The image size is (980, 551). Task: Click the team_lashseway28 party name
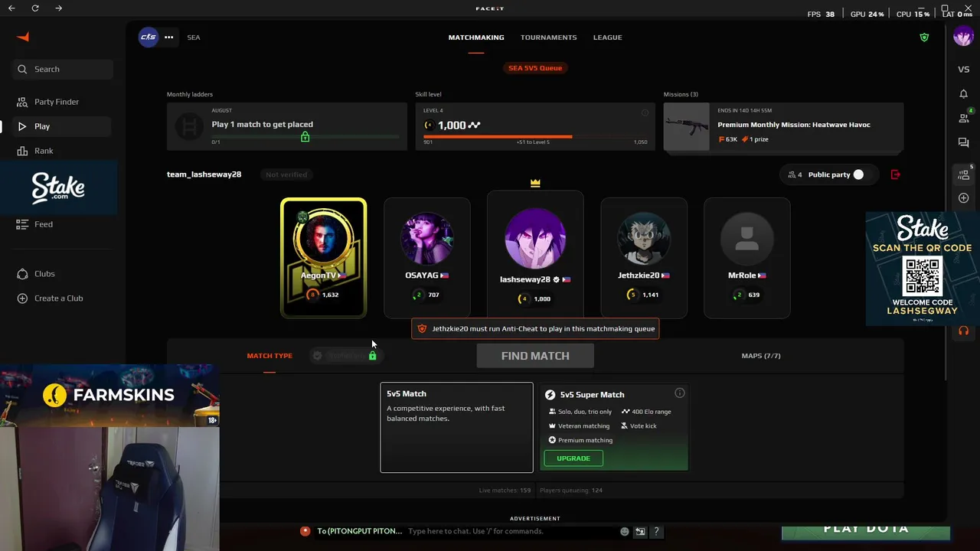coord(204,174)
